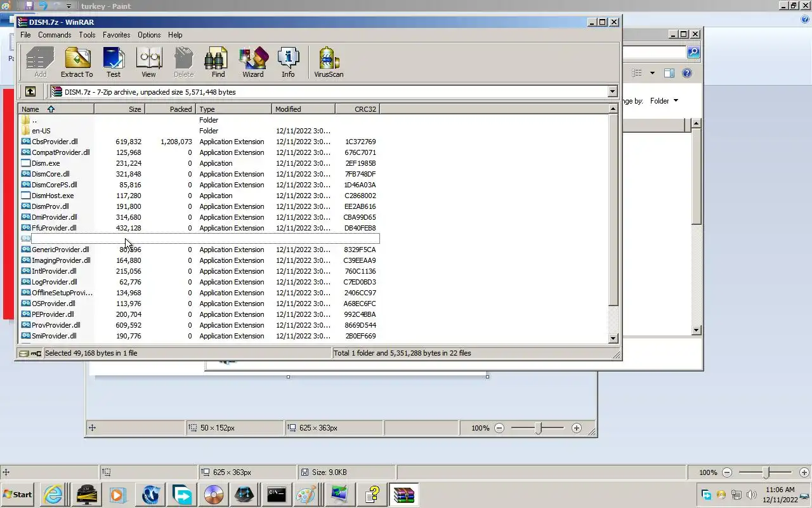Screen dimensions: 812x508
Task: Sort by the Type column header
Action: point(234,109)
